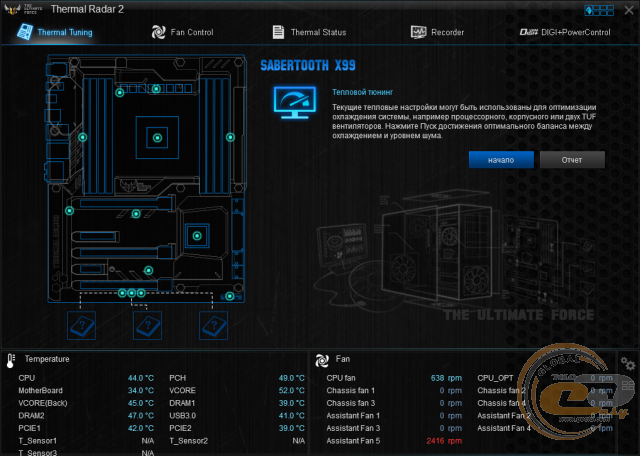
Task: Click the Fan panel fan icon
Action: coord(322,360)
